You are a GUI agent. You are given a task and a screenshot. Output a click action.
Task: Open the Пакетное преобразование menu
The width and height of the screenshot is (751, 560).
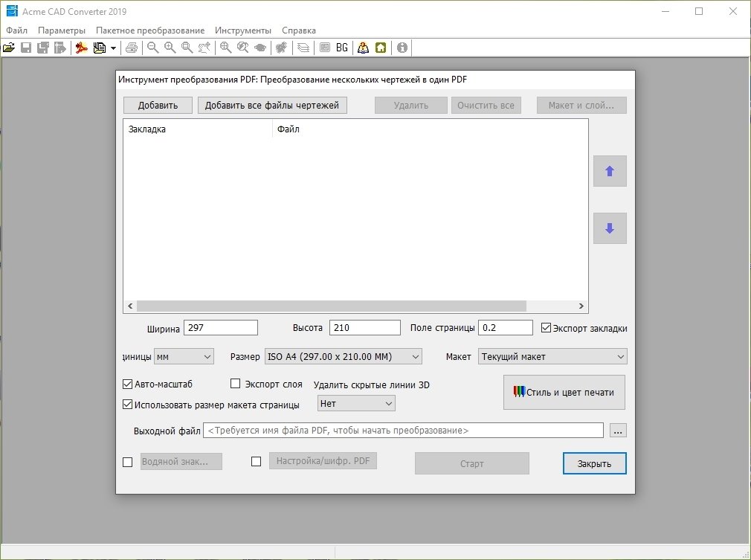[x=150, y=30]
